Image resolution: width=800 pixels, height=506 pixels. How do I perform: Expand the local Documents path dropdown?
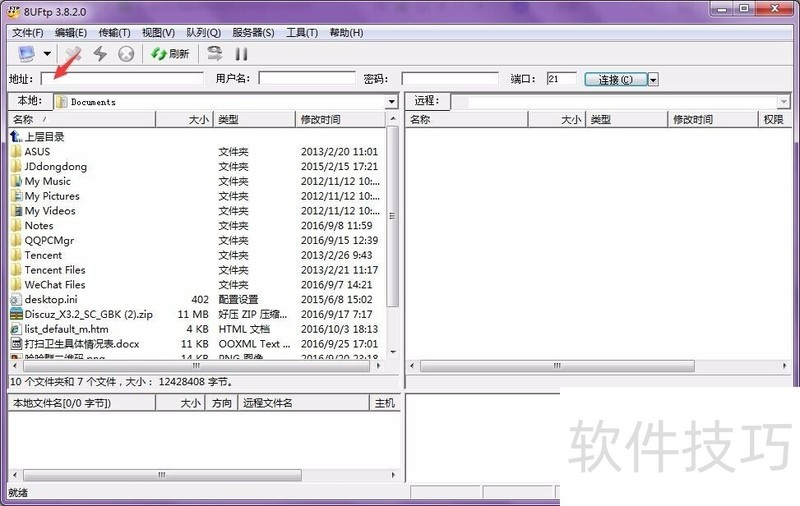point(391,102)
